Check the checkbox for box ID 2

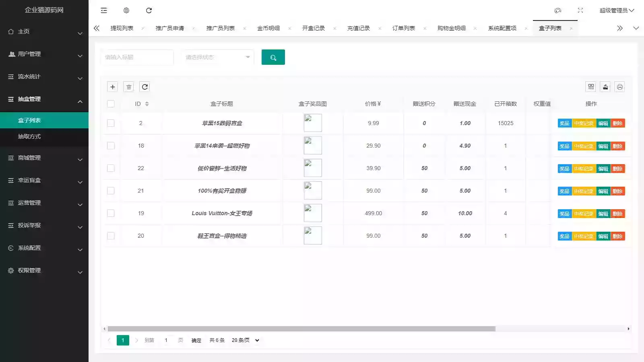tap(111, 123)
